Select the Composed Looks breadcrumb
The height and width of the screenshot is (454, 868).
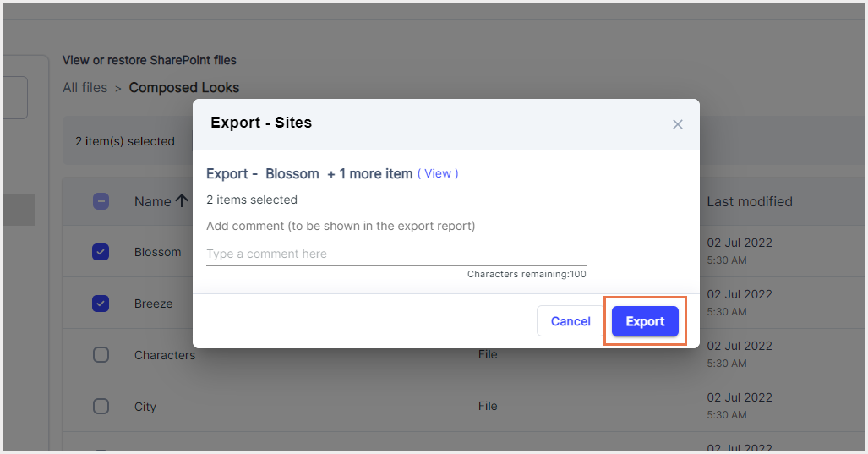(x=183, y=87)
